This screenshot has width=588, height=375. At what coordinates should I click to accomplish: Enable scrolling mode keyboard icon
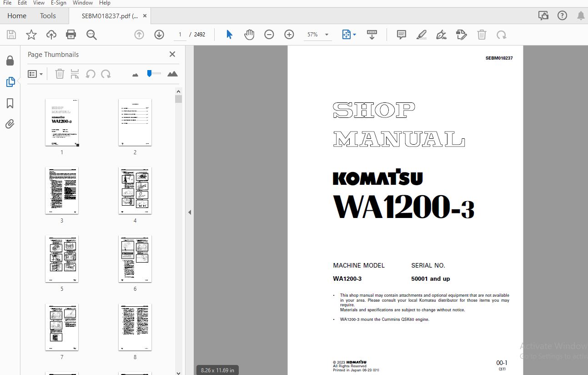372,35
